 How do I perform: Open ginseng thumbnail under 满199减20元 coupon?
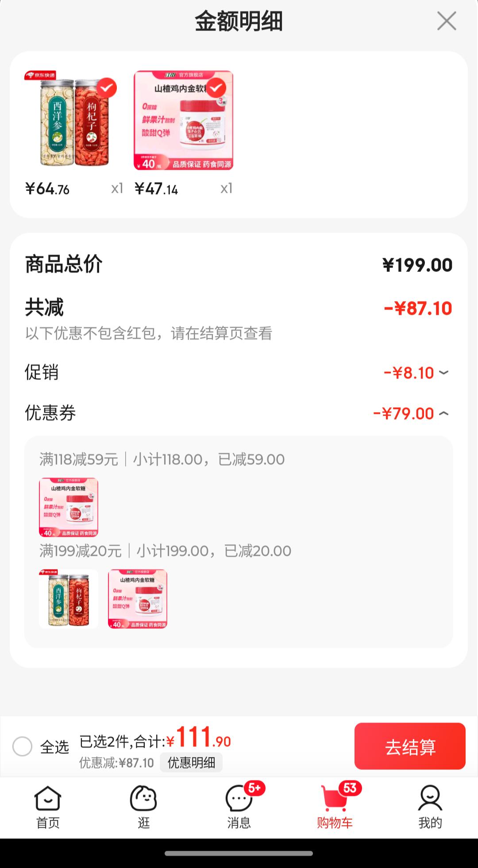click(x=69, y=599)
